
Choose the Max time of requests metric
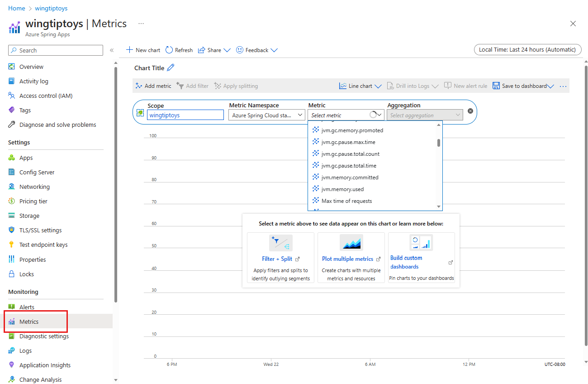pyautogui.click(x=346, y=201)
